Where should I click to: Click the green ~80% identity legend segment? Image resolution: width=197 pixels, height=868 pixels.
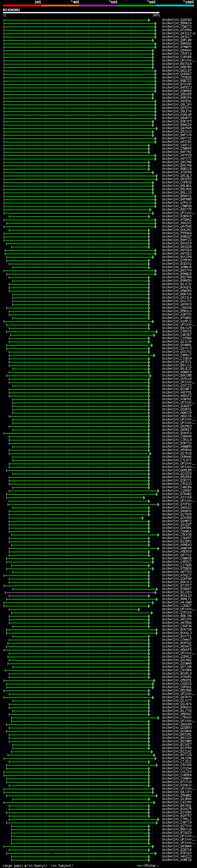tap(136, 6)
